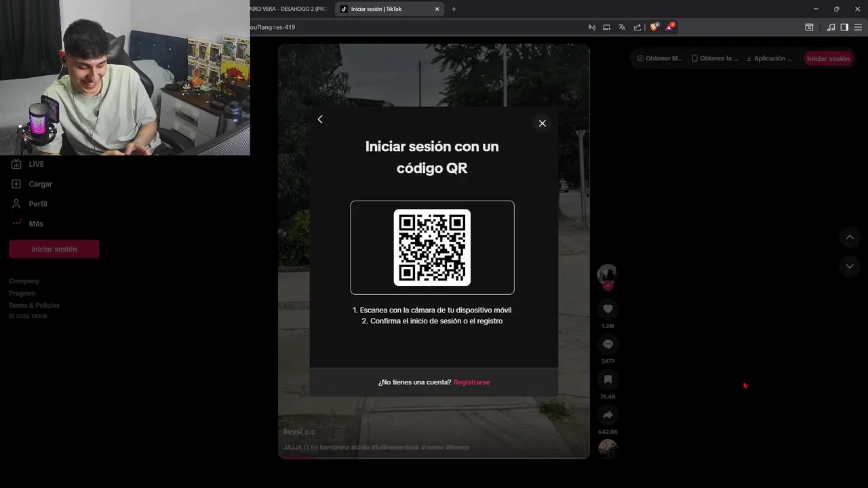Click the Aplicación ... download button
The height and width of the screenshot is (488, 868).
[x=769, y=58]
